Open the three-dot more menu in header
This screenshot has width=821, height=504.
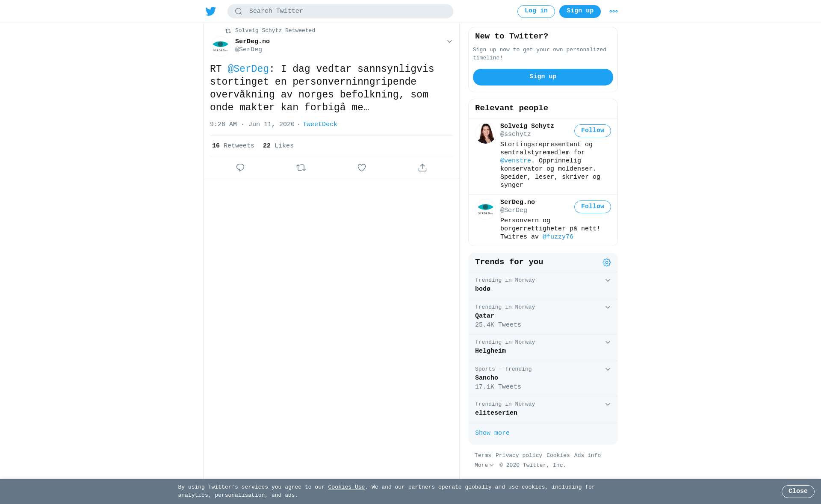click(614, 12)
